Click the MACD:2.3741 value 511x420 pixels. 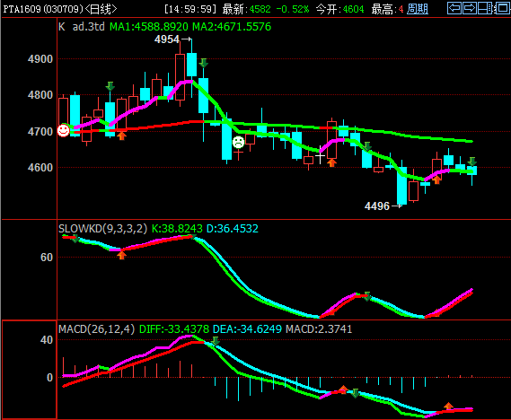(x=319, y=328)
